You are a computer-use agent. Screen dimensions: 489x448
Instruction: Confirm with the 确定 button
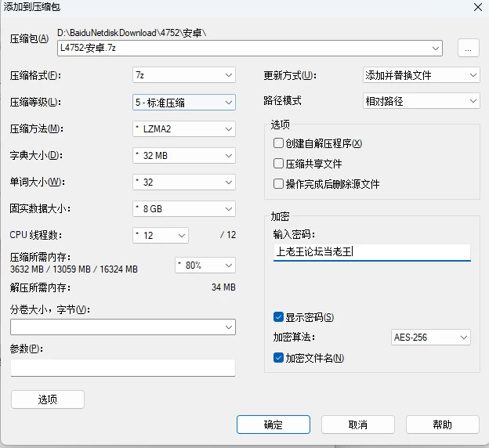click(273, 425)
